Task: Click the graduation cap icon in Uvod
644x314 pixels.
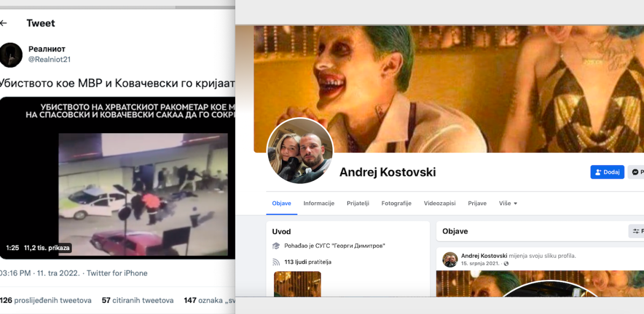Action: pos(276,246)
